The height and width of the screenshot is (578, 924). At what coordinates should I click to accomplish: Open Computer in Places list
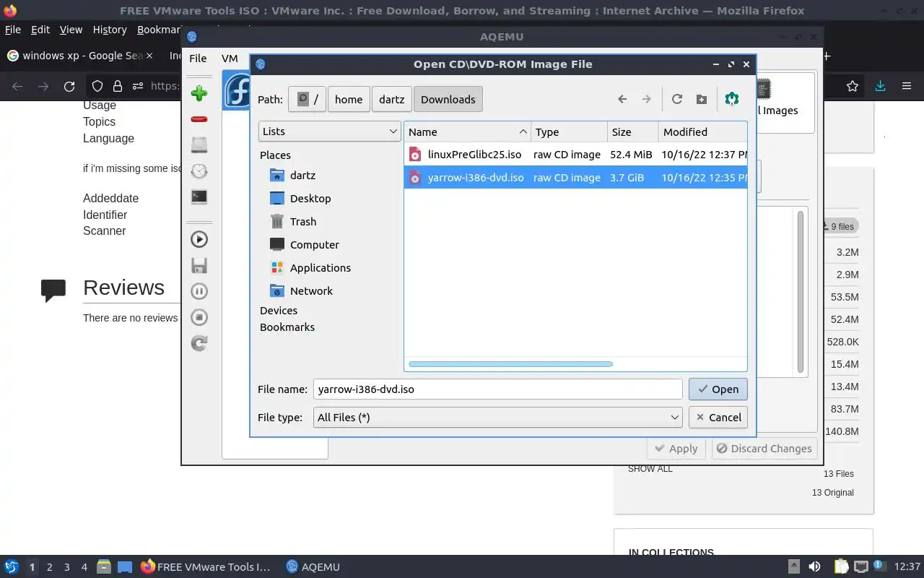pos(314,244)
